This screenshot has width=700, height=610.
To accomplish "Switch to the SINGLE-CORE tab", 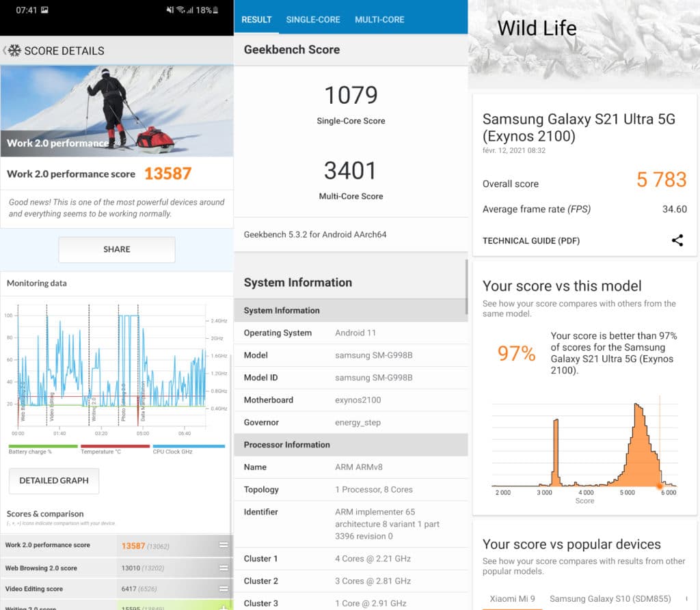I will click(313, 20).
